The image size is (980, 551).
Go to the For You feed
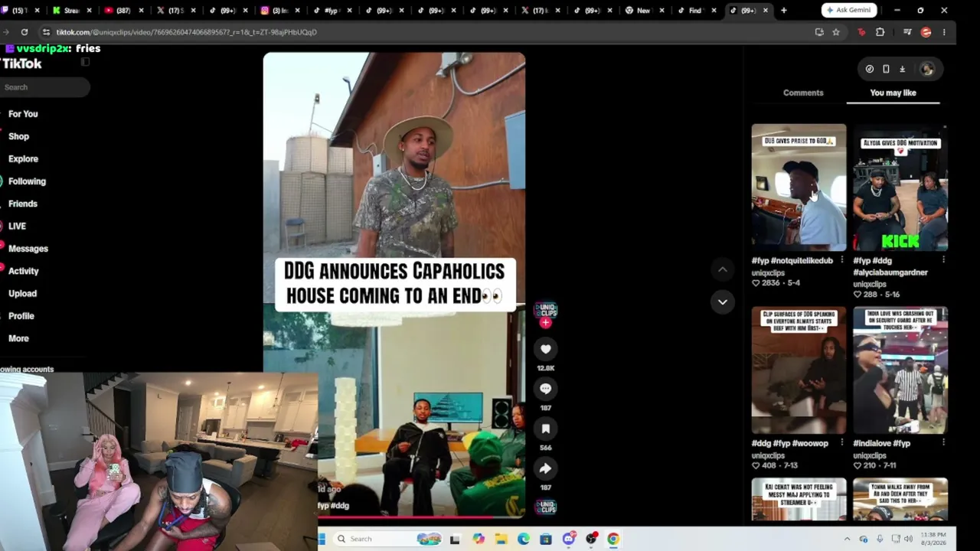[23, 114]
